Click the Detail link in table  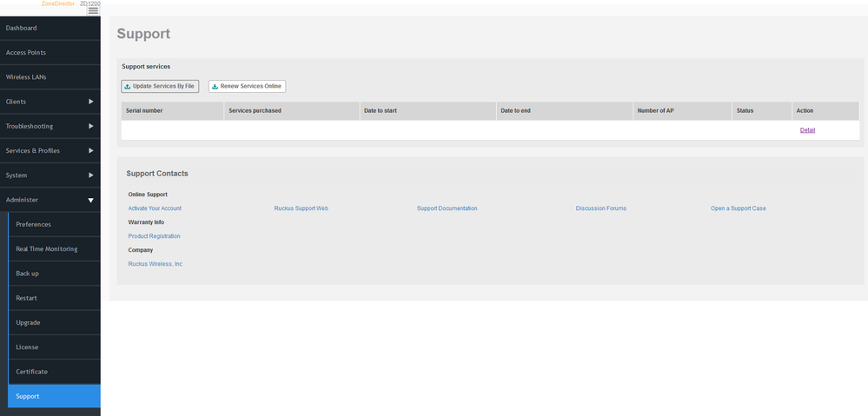[x=807, y=130]
